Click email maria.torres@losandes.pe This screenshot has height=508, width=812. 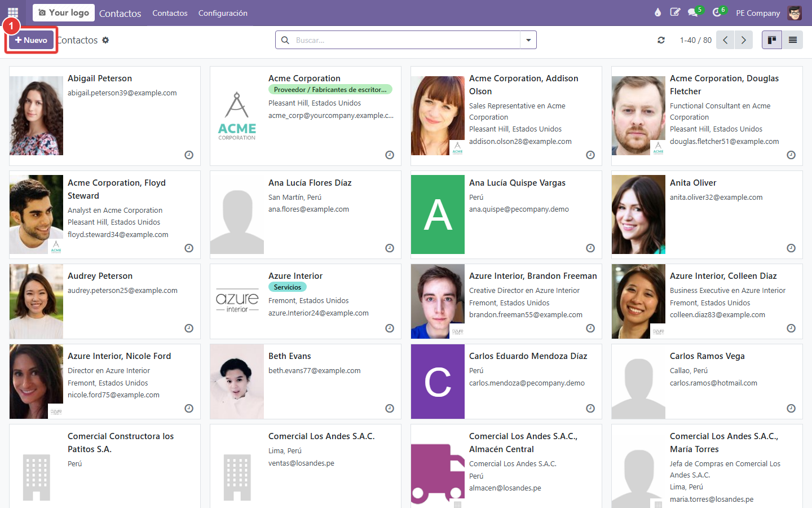pyautogui.click(x=712, y=500)
